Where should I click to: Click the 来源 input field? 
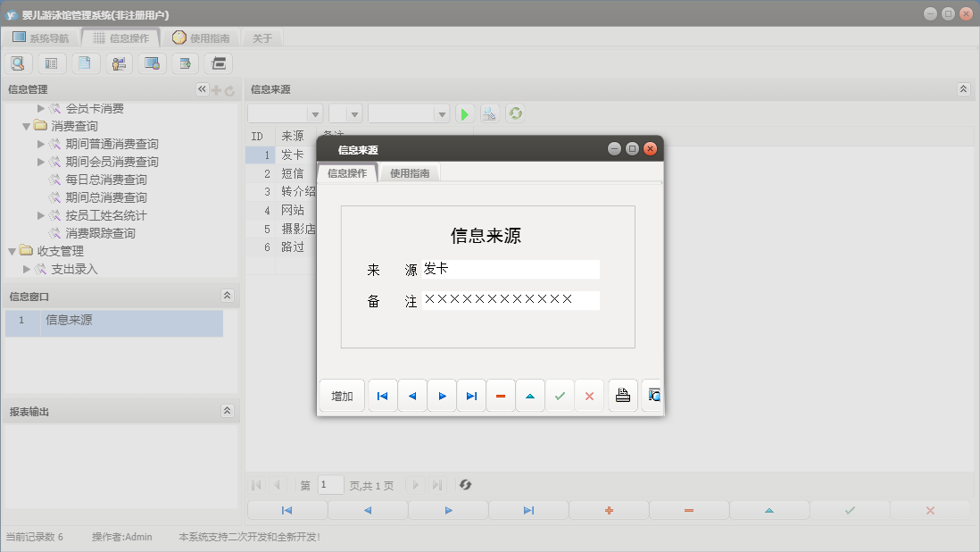pos(509,269)
